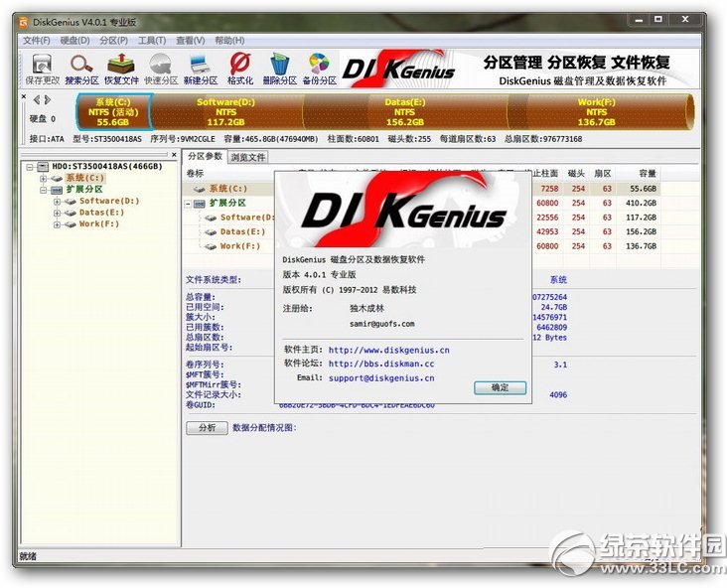Open the 查看(V) menu
Viewport: 727px width, 588px height.
(190, 41)
